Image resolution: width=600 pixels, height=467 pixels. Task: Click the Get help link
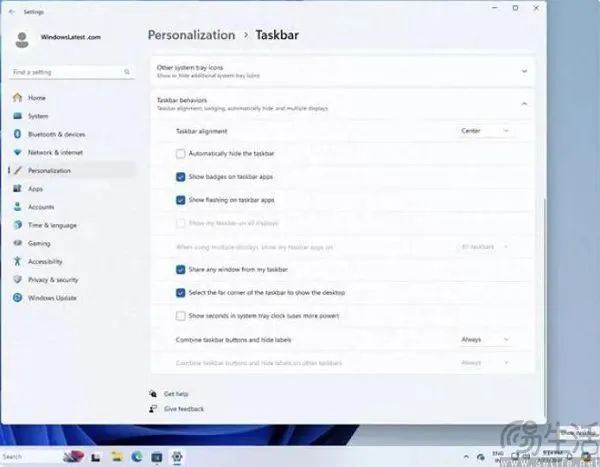(x=176, y=394)
